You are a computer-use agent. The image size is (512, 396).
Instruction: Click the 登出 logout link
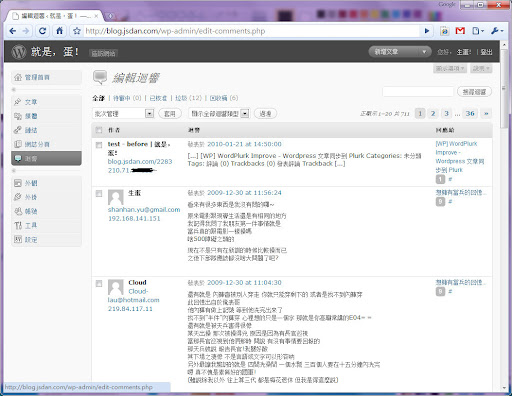click(486, 52)
